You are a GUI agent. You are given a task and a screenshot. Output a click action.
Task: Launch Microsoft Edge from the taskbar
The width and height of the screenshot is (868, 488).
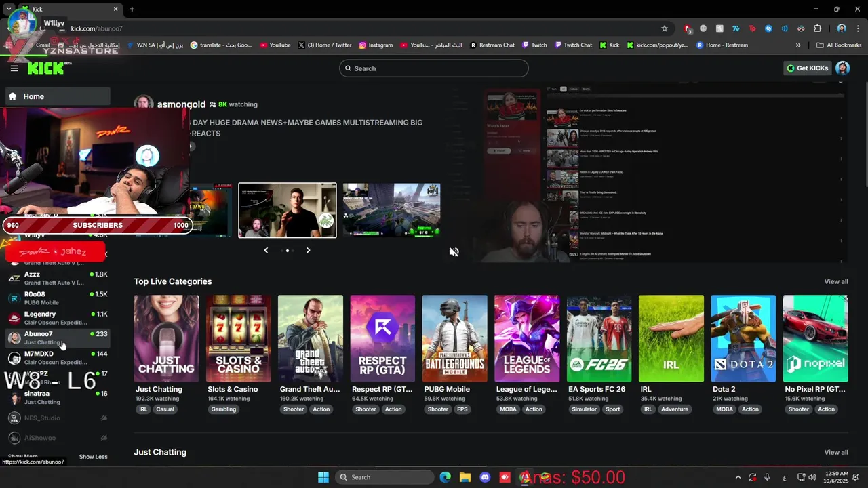click(x=445, y=477)
